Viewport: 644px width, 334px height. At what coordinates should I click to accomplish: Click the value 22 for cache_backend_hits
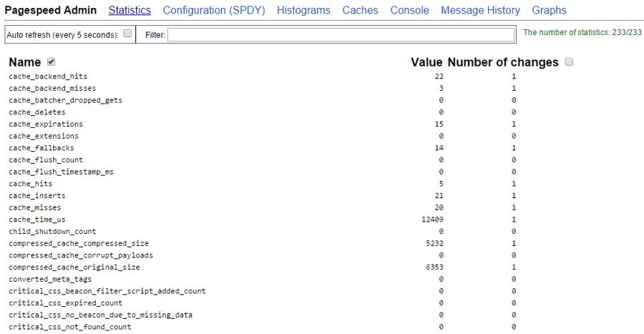(439, 77)
